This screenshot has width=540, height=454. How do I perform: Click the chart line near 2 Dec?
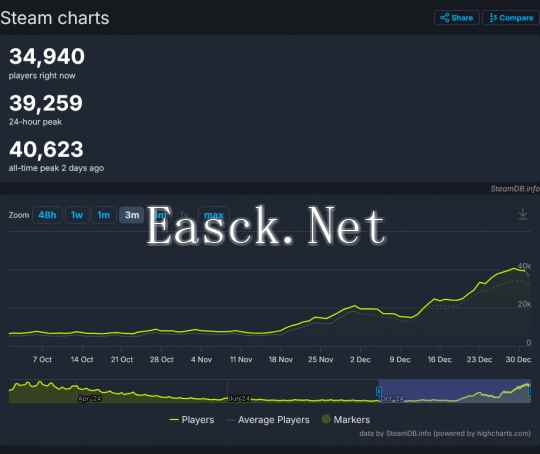360,309
